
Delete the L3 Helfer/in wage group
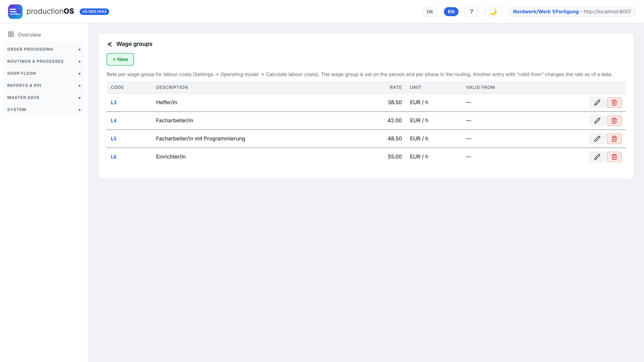(614, 102)
